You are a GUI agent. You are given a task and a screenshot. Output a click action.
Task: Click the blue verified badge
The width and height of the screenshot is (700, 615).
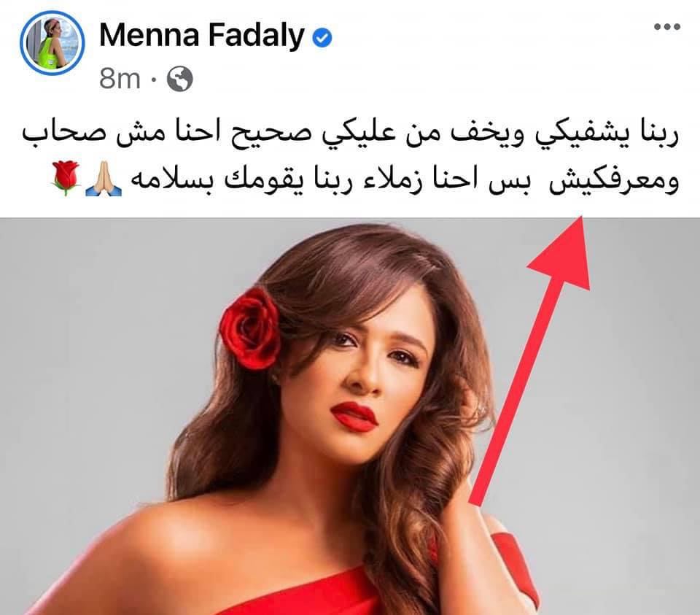point(322,37)
